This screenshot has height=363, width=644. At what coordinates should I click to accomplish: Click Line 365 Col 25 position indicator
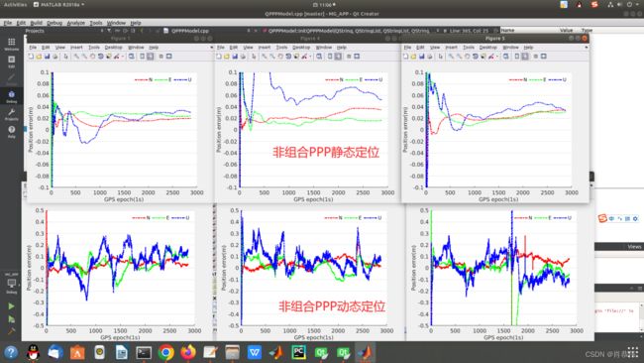(x=469, y=31)
